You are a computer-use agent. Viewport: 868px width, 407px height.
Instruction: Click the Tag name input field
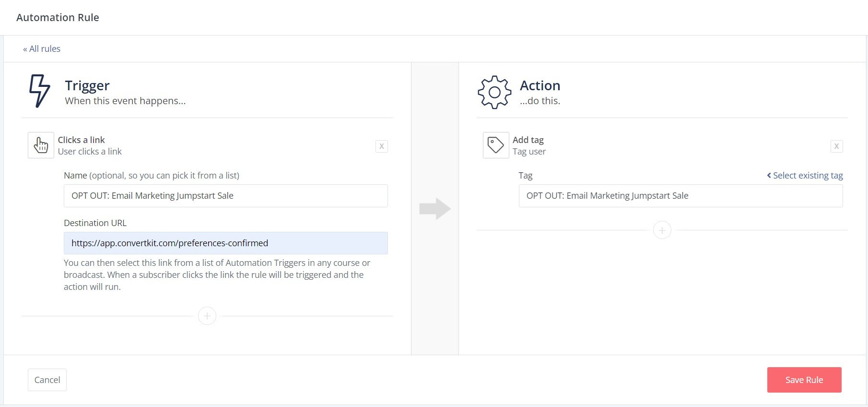coord(680,196)
